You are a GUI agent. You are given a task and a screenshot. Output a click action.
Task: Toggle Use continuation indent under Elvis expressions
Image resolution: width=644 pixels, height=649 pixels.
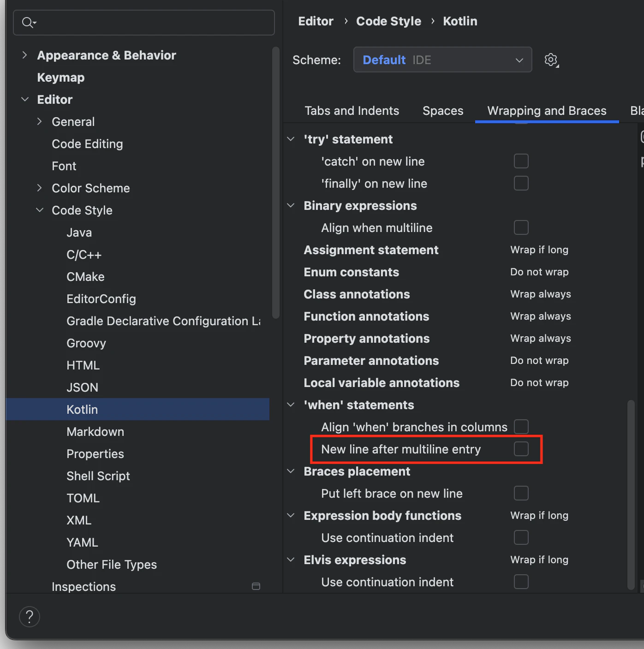tap(521, 582)
